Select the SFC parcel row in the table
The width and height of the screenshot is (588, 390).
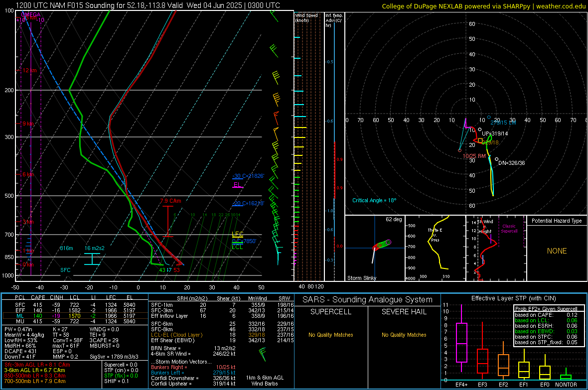[x=75, y=305]
